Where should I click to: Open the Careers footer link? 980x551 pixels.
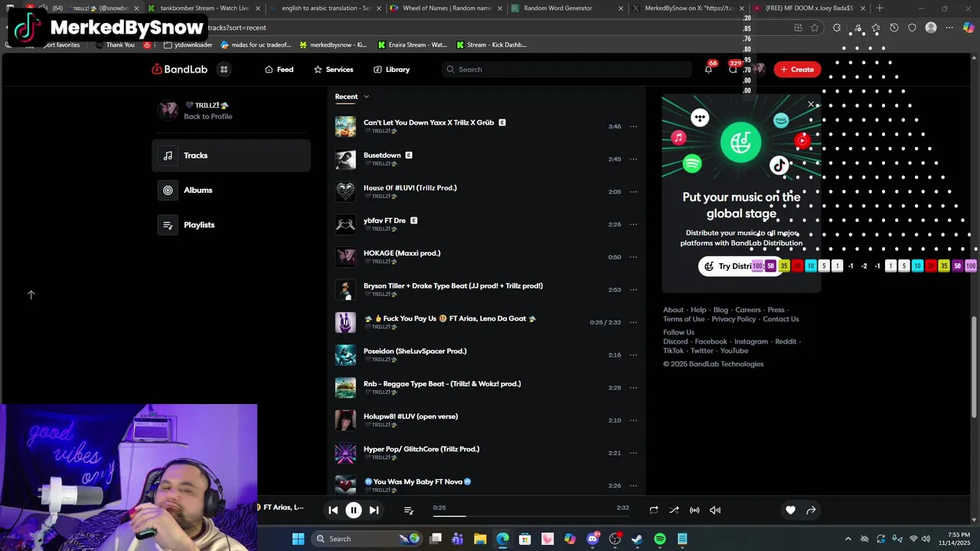click(748, 310)
